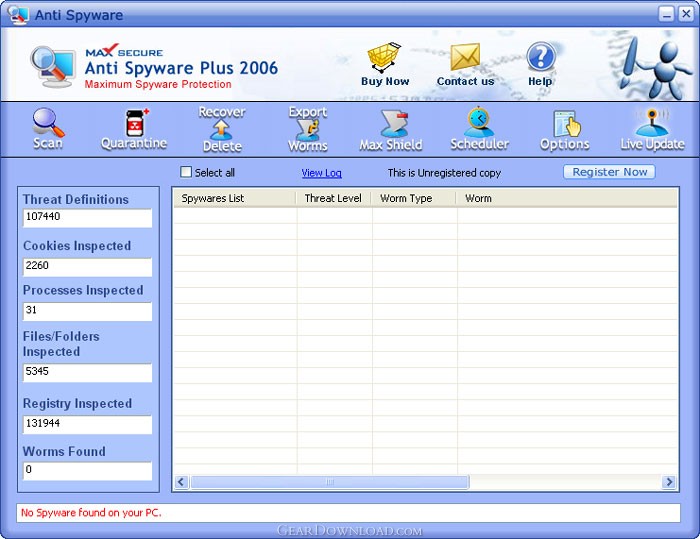Click 'Anti Spyware Plus 2006' heading
700x539 pixels.
click(181, 68)
